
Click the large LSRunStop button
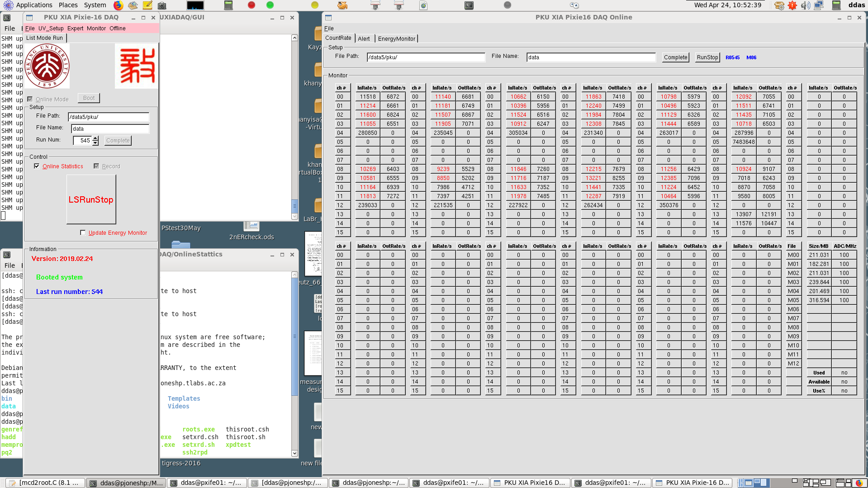tap(91, 199)
